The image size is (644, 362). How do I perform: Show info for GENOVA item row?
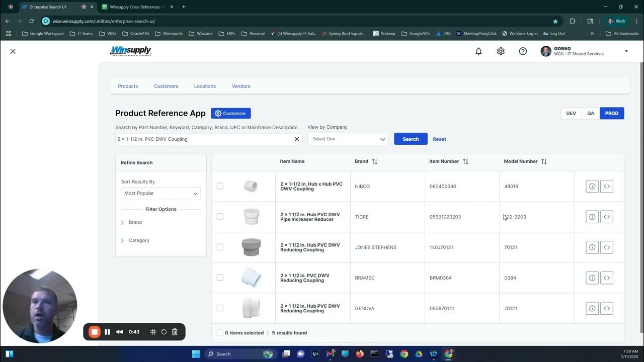tap(592, 308)
